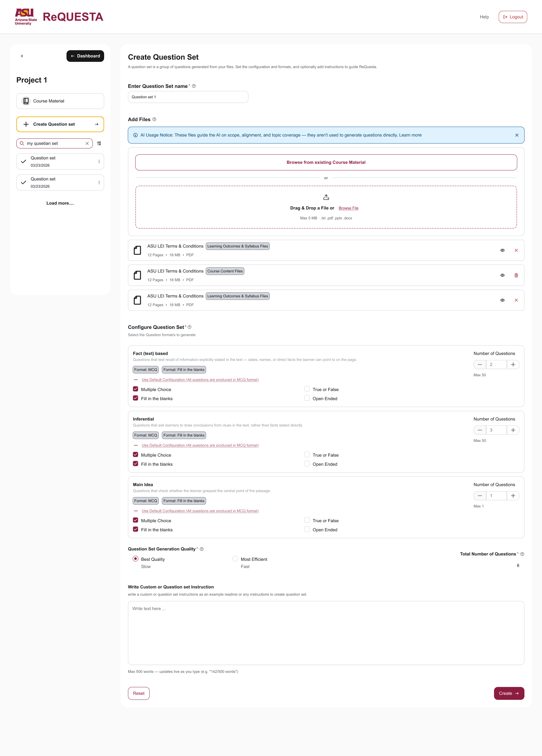Open the Help link in header

(x=484, y=17)
